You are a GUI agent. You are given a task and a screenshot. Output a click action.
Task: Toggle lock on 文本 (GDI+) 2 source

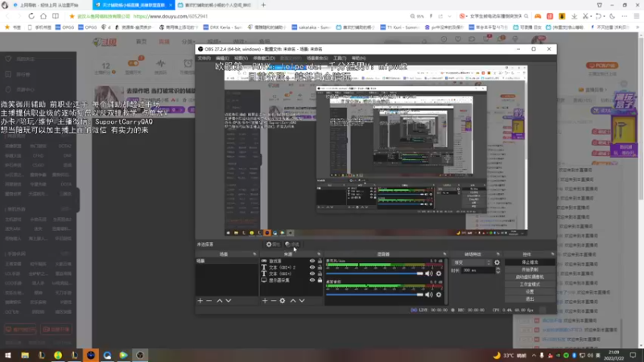tap(320, 267)
